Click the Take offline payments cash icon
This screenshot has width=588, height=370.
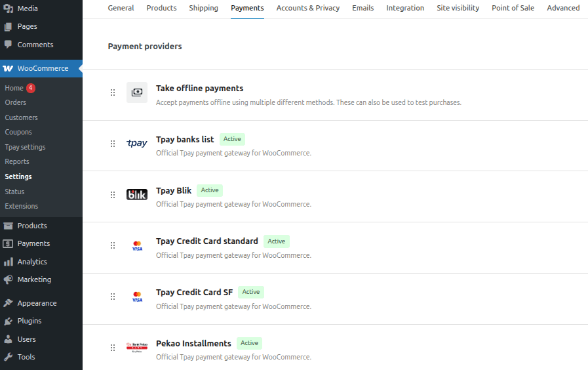(137, 92)
